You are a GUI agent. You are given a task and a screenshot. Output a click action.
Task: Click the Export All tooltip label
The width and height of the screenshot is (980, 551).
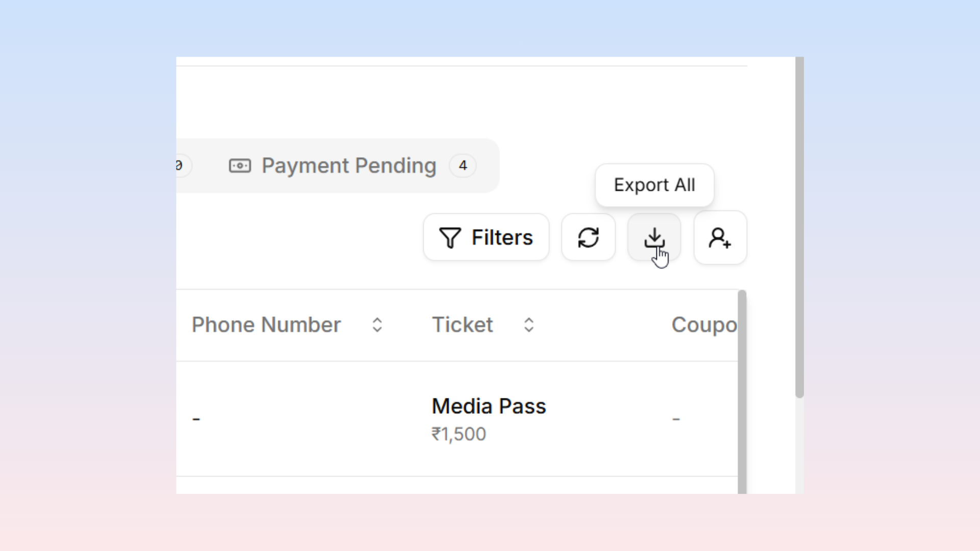click(x=654, y=185)
